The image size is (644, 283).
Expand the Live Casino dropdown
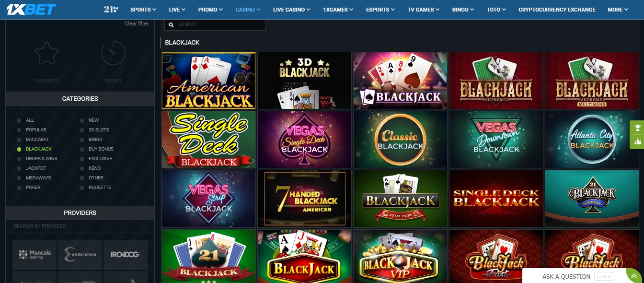291,10
